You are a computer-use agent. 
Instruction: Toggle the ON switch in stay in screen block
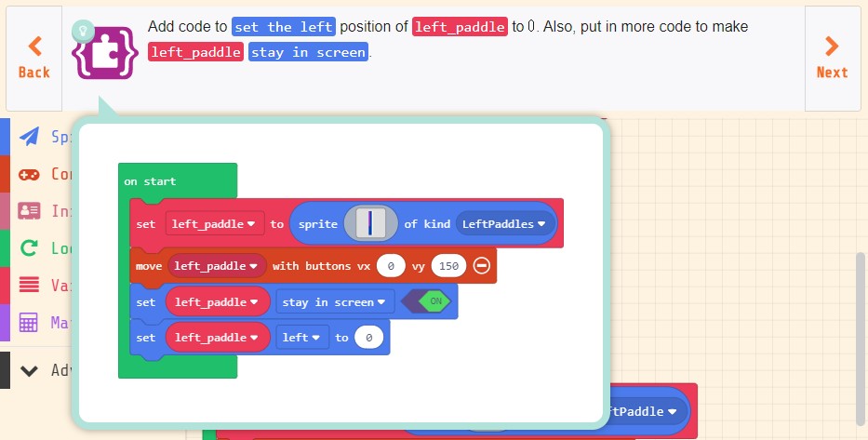click(426, 301)
